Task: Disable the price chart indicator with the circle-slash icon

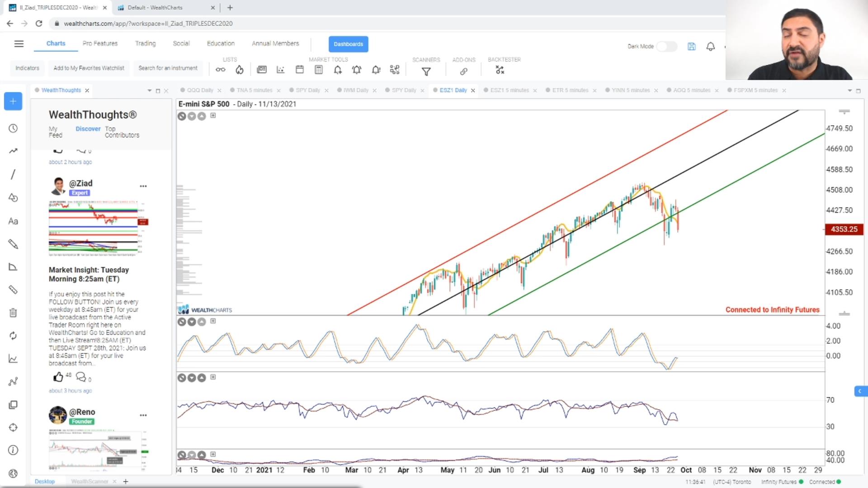Action: click(182, 116)
